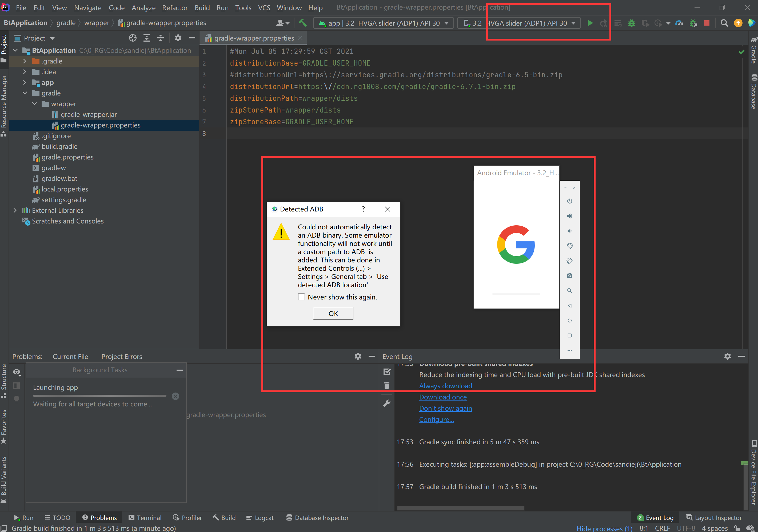Check the 'Never show this again' checkbox
The height and width of the screenshot is (532, 758).
pyautogui.click(x=301, y=297)
